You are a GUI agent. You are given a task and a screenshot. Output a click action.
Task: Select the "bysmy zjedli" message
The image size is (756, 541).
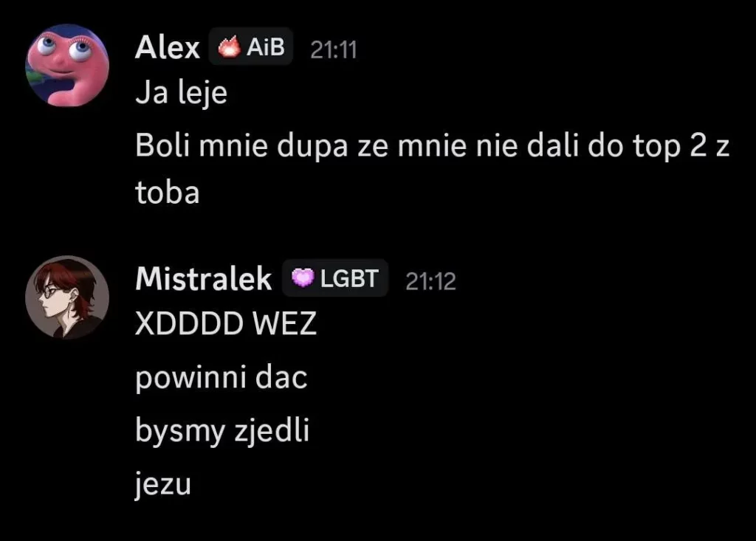pos(222,430)
